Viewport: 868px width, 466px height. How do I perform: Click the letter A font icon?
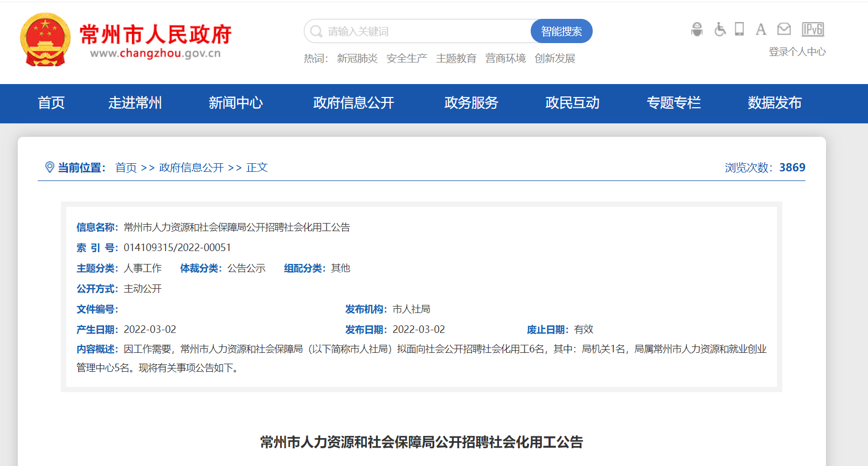point(761,29)
